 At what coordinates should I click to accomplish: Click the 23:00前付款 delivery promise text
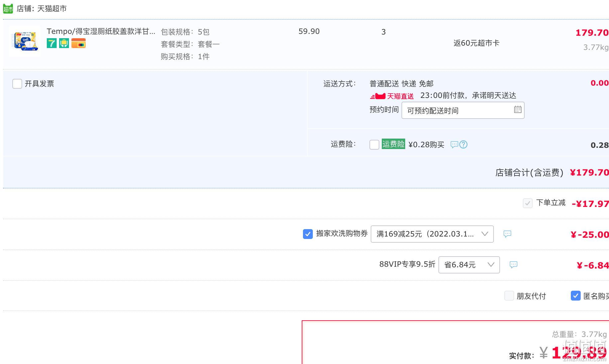pos(468,95)
